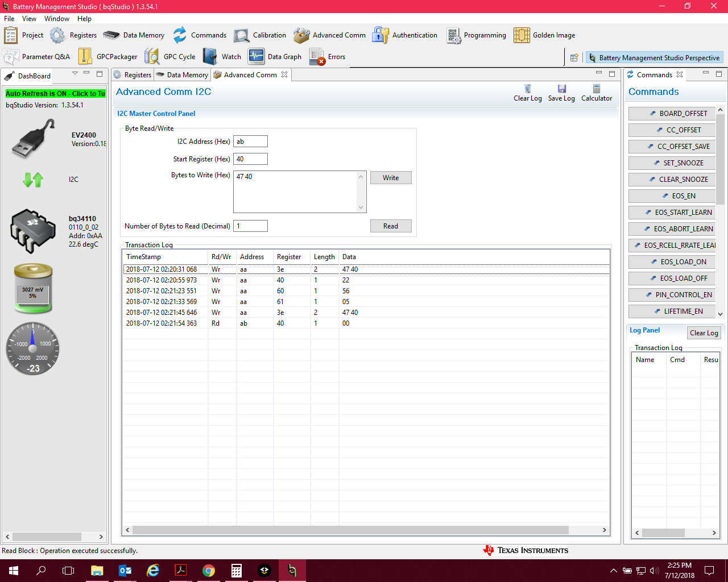Open the Project toolbar icon
Viewport: 728px width, 582px height.
[x=11, y=35]
